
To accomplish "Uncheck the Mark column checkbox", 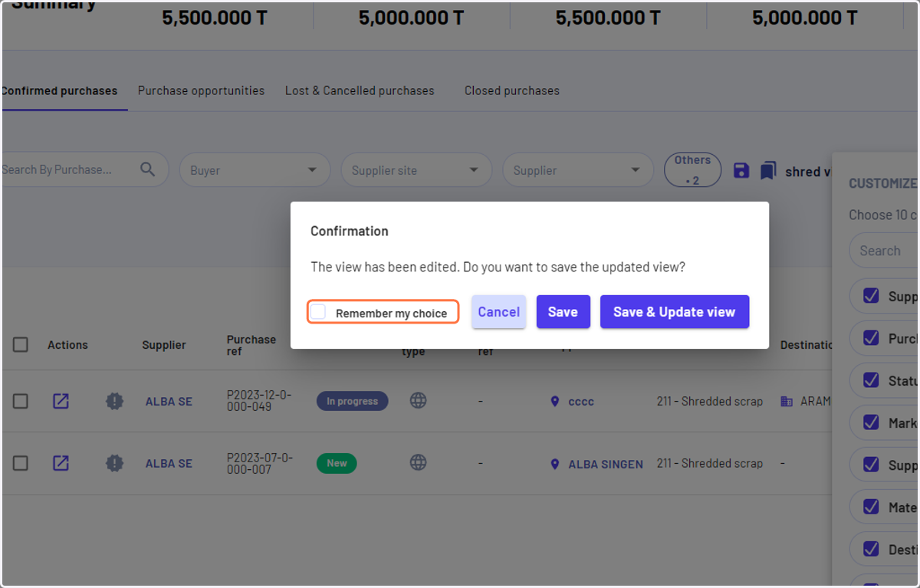I will pyautogui.click(x=871, y=422).
